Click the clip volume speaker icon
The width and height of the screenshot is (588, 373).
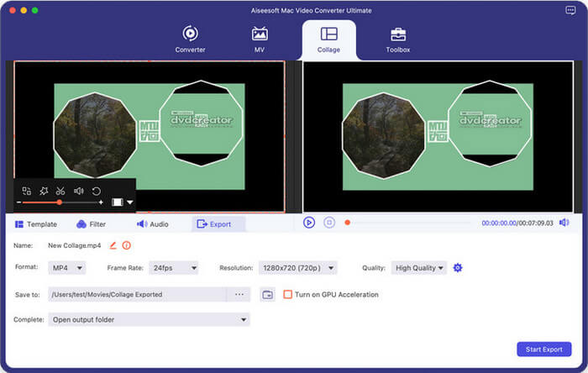point(78,192)
